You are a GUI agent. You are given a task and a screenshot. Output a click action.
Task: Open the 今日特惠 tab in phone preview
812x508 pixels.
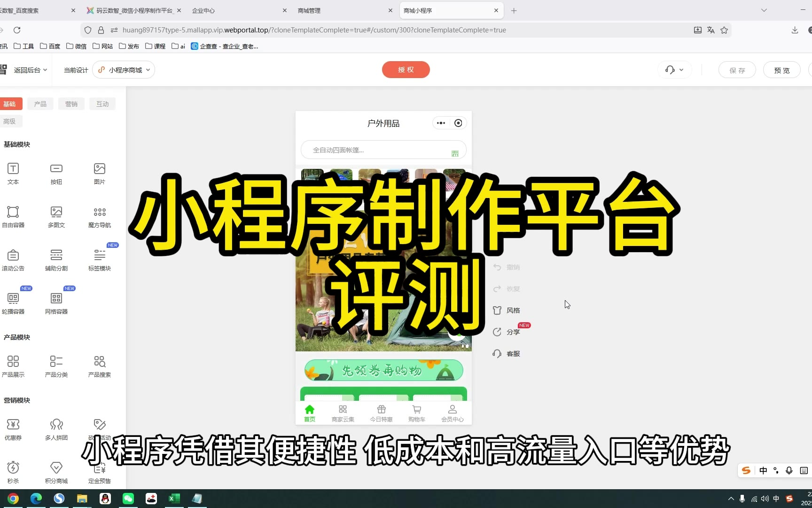[x=381, y=413]
